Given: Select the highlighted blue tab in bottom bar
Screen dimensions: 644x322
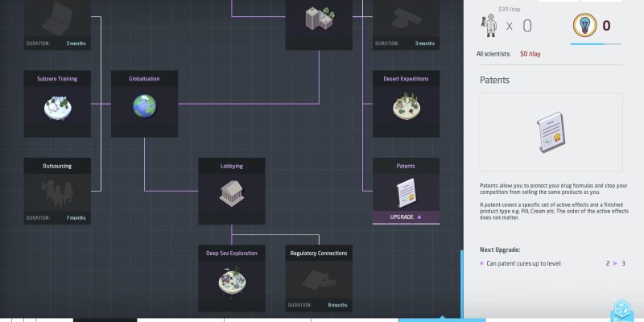Looking at the screenshot, I should [x=430, y=320].
